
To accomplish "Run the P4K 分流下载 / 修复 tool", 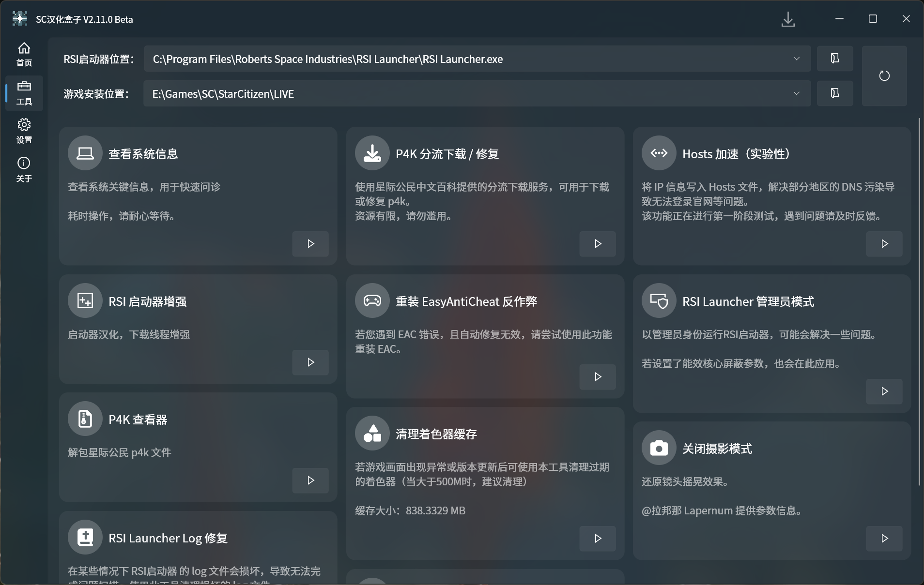I will tap(598, 244).
